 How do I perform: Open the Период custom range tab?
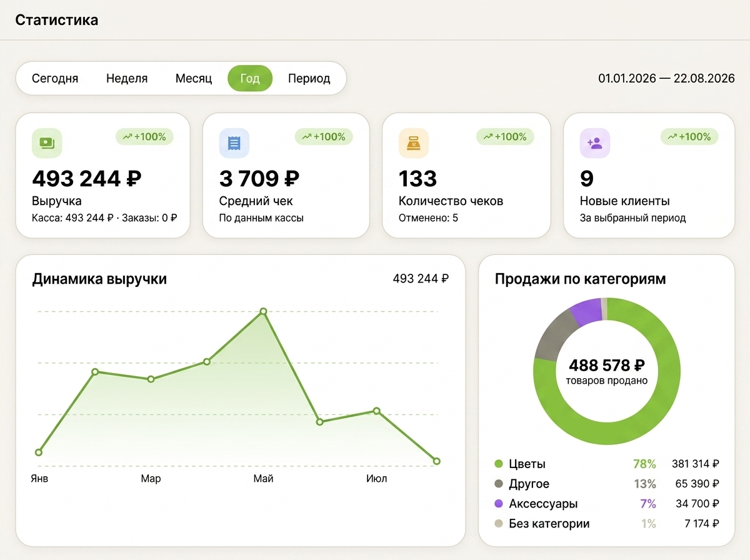[309, 78]
